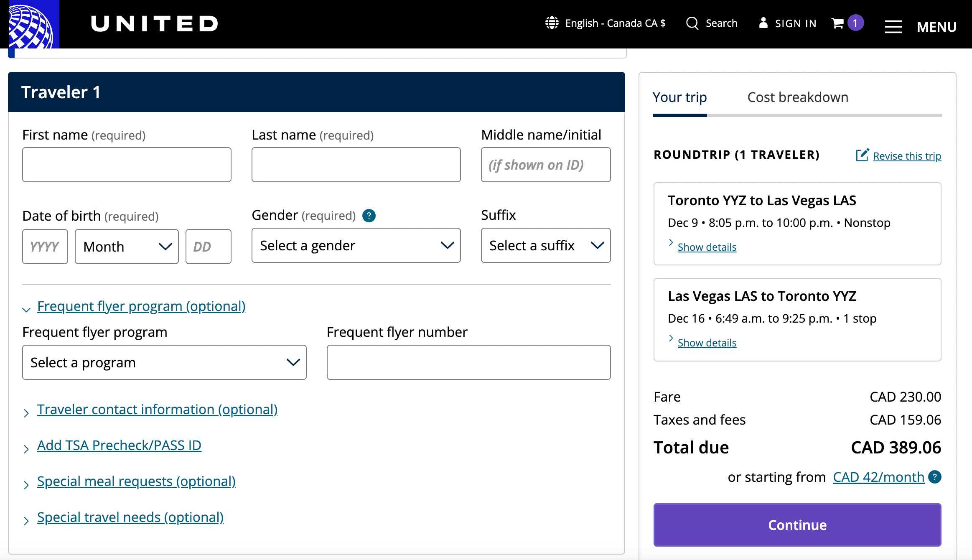Open the Select a suffix dropdown
Viewport: 972px width, 560px height.
[x=545, y=245]
